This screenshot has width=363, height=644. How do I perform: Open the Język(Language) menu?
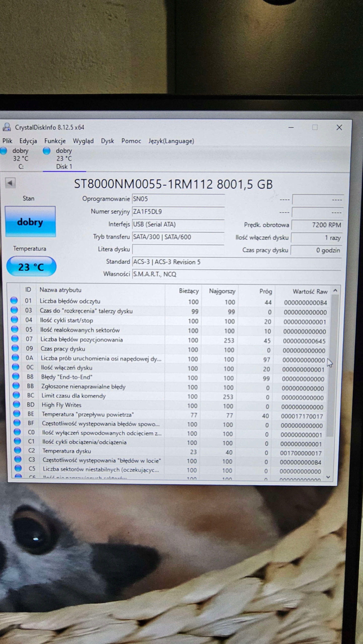tap(171, 141)
